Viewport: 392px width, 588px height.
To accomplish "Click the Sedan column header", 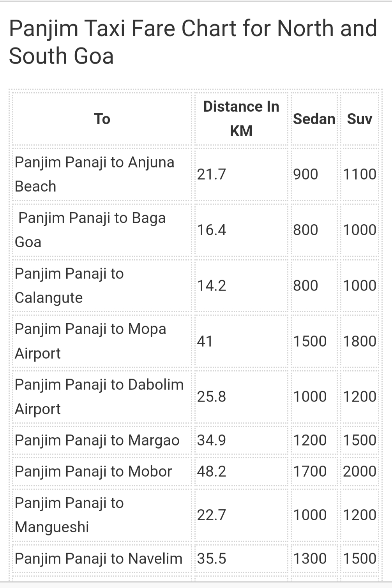I will [x=314, y=119].
